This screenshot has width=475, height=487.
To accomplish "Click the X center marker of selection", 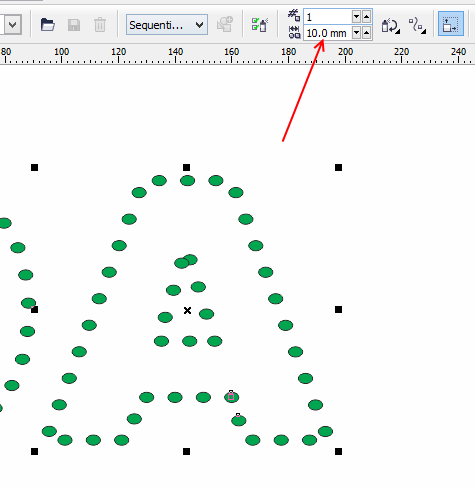I will (x=187, y=310).
